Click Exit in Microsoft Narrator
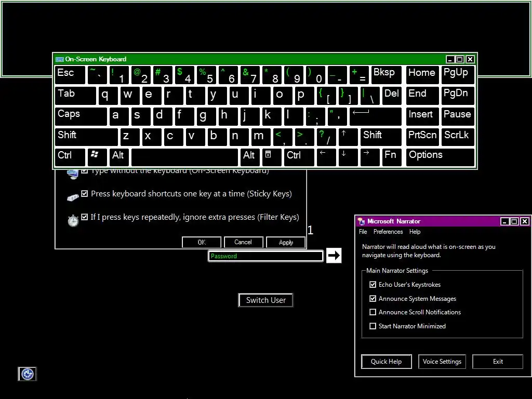The width and height of the screenshot is (532, 399). point(498,362)
